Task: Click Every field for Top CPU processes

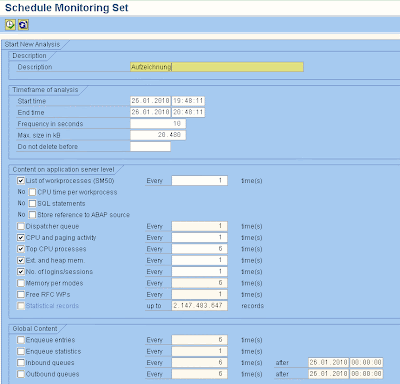Action: 199,249
